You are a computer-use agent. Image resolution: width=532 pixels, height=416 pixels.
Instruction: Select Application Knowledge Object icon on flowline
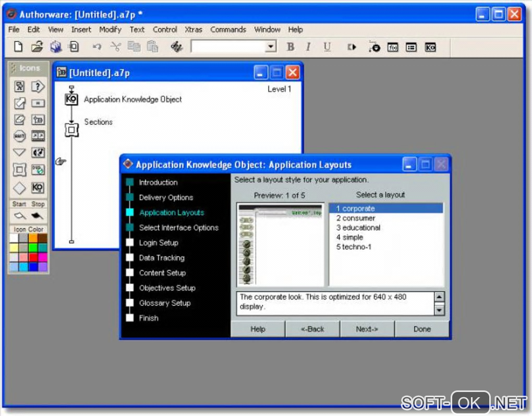[71, 99]
